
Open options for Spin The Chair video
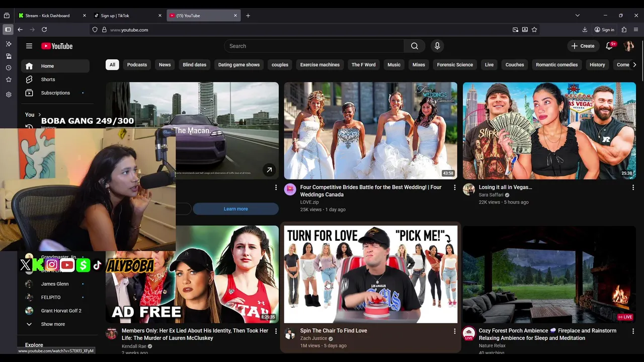455,331
